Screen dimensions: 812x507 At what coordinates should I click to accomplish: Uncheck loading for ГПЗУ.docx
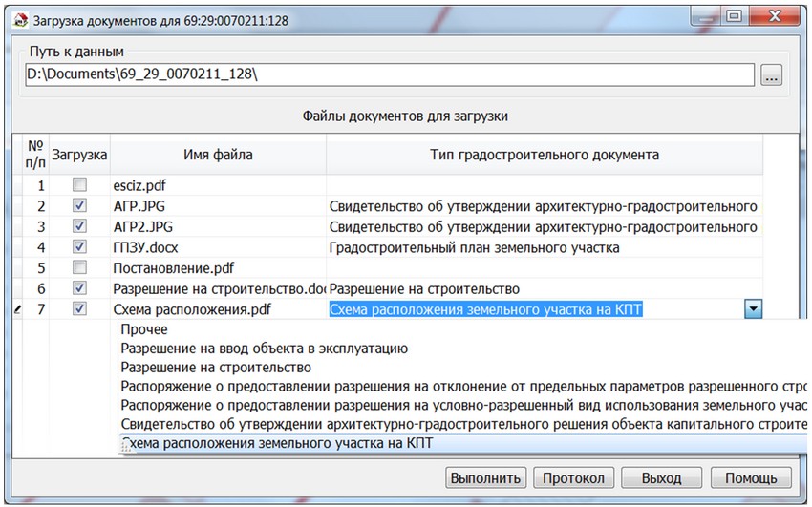[80, 247]
